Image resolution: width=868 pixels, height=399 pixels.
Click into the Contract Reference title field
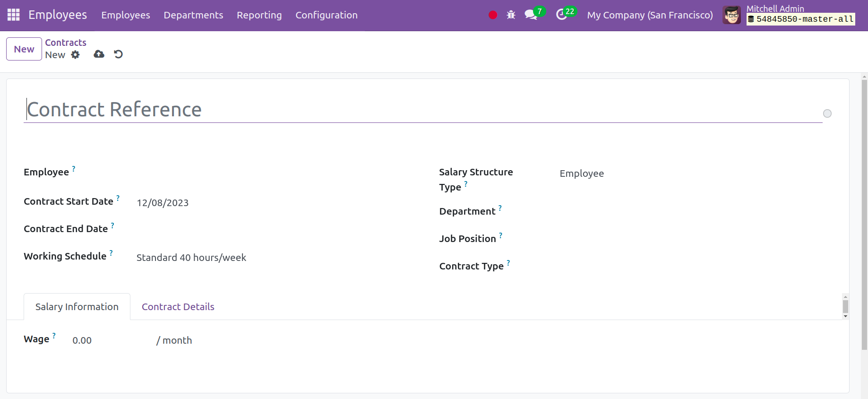pyautogui.click(x=423, y=109)
